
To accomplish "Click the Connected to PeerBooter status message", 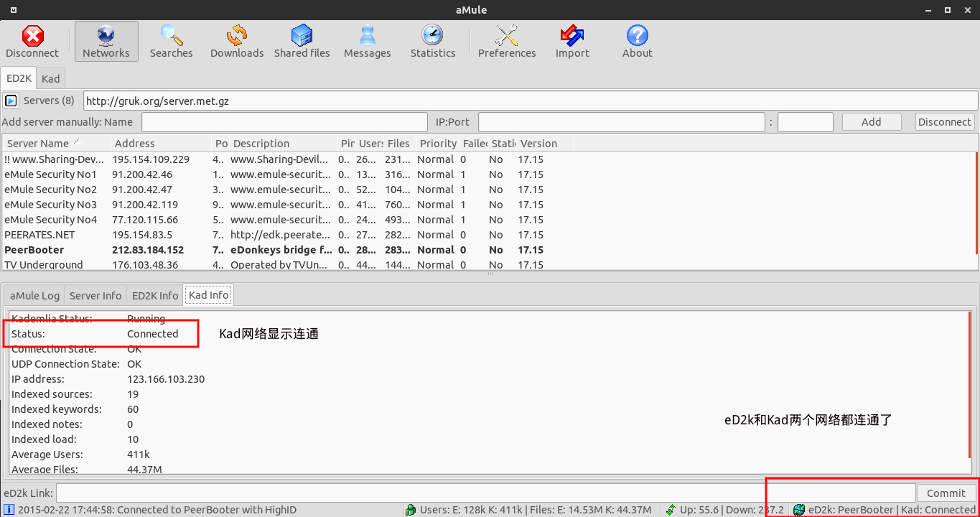I will pyautogui.click(x=157, y=510).
